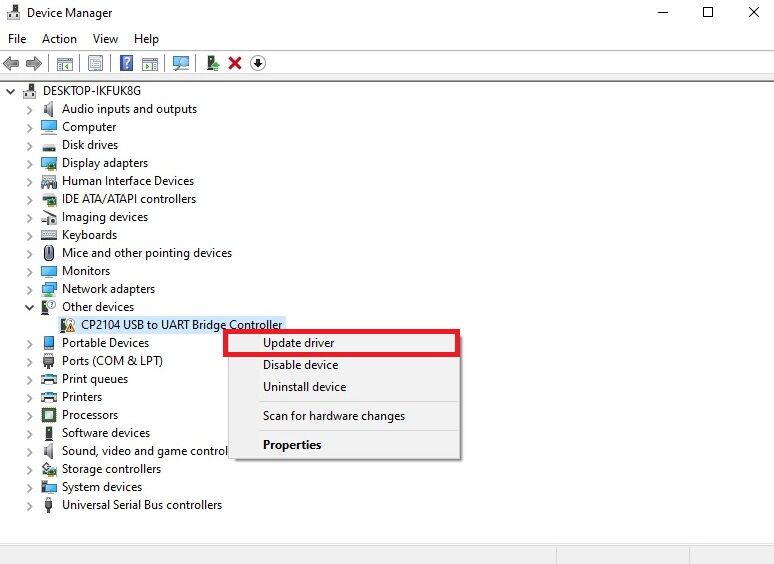Choose Uninstall device from context menu
The image size is (774, 564).
click(304, 387)
